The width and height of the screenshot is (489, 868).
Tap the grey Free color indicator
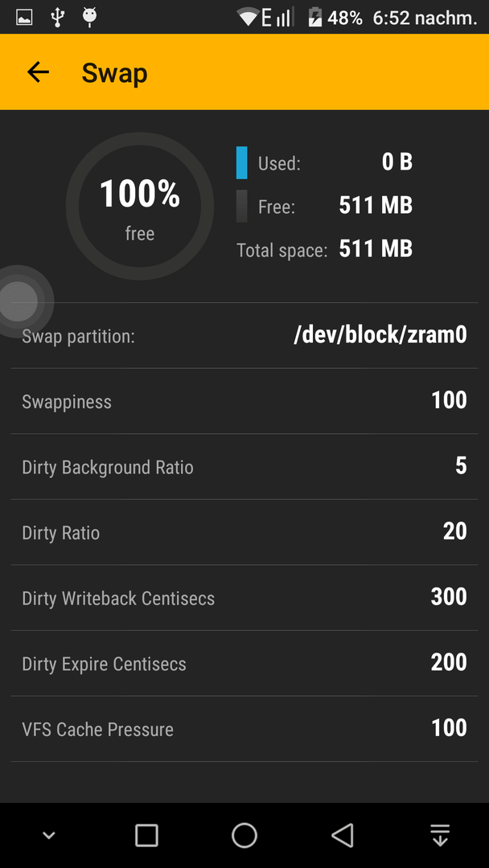(241, 207)
